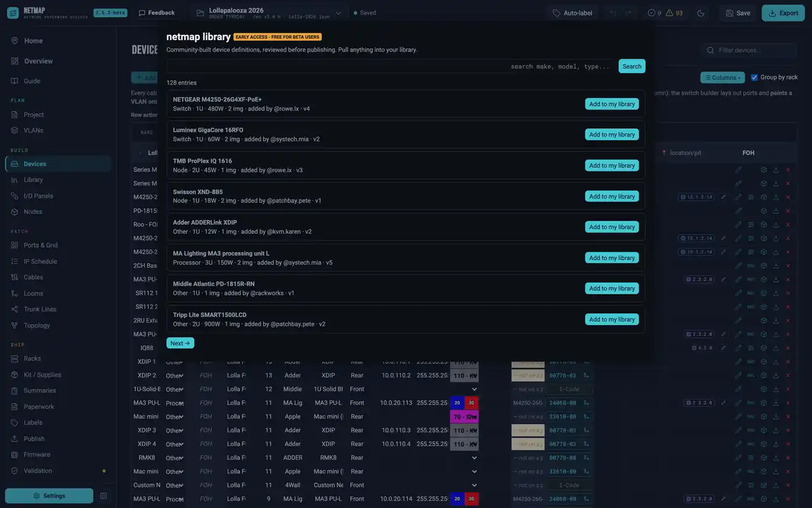The height and width of the screenshot is (508, 812).
Task: Click the key icon on XDIP 2 row
Action: tap(586, 376)
